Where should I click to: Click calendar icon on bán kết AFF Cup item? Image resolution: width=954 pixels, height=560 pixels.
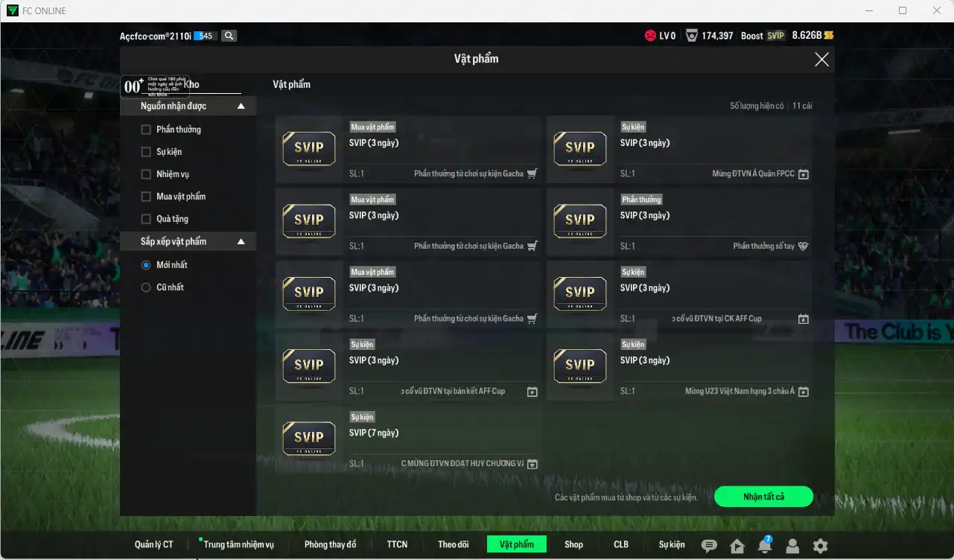(532, 392)
